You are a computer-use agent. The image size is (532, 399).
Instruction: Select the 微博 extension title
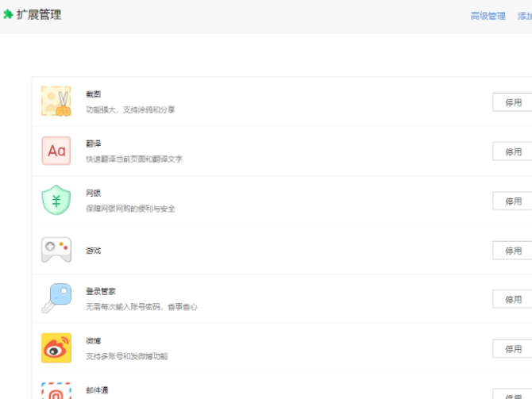point(94,340)
